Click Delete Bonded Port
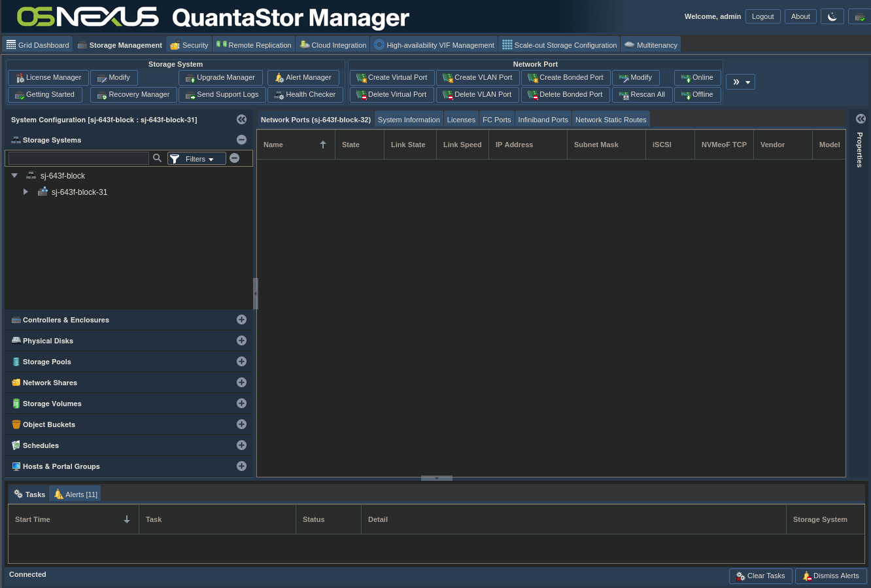Image resolution: width=871 pixels, height=588 pixels. click(x=565, y=95)
